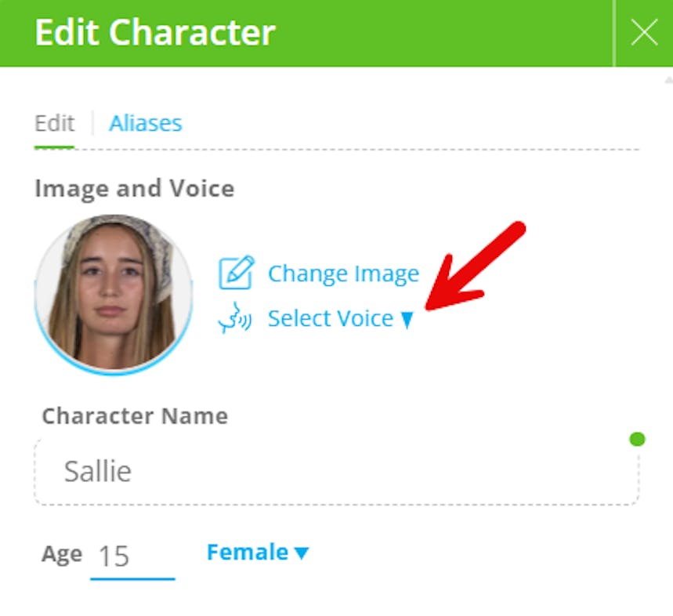Close the Edit Character dialog
Image resolution: width=673 pixels, height=616 pixels.
(644, 33)
